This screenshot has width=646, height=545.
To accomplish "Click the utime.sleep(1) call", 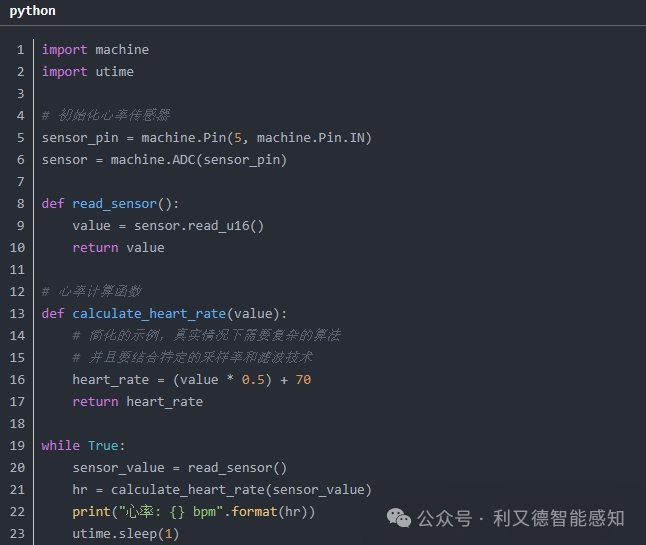I will click(126, 534).
